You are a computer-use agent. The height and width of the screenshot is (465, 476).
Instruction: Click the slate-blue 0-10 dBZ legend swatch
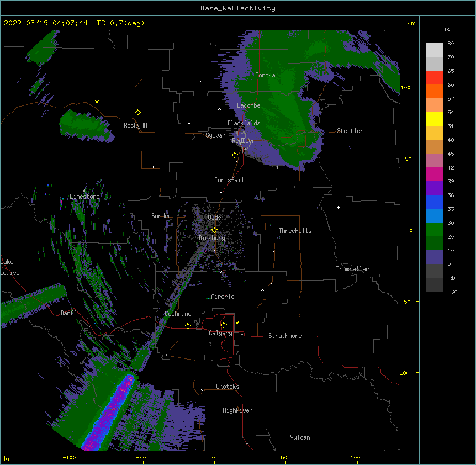(434, 257)
